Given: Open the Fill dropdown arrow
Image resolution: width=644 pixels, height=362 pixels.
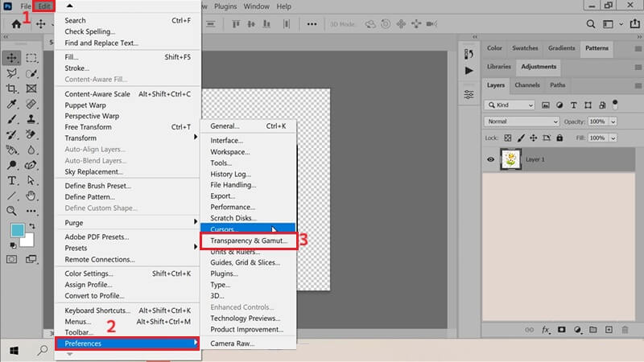Looking at the screenshot, I should [x=613, y=138].
